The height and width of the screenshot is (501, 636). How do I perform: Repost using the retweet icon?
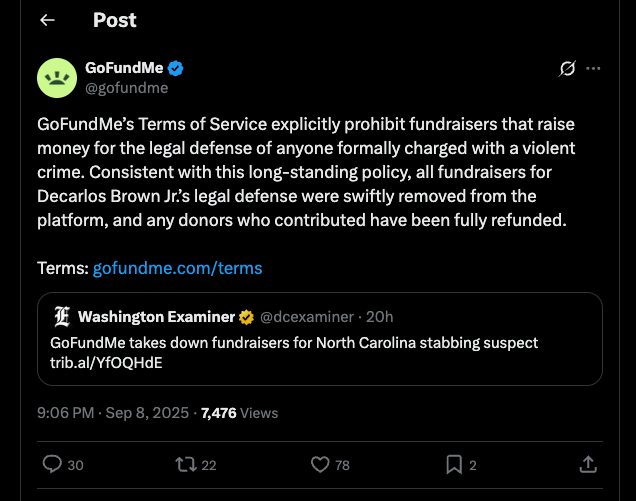(x=186, y=464)
